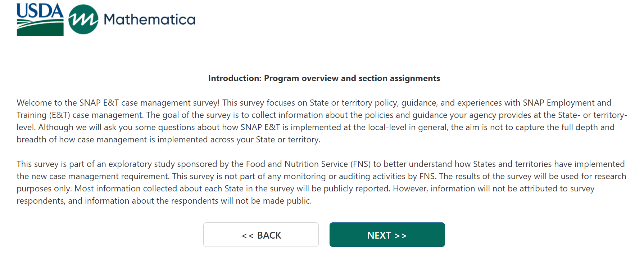The width and height of the screenshot is (644, 257).
Task: Click the blue USDA letters in the logo
Action: 40,11
